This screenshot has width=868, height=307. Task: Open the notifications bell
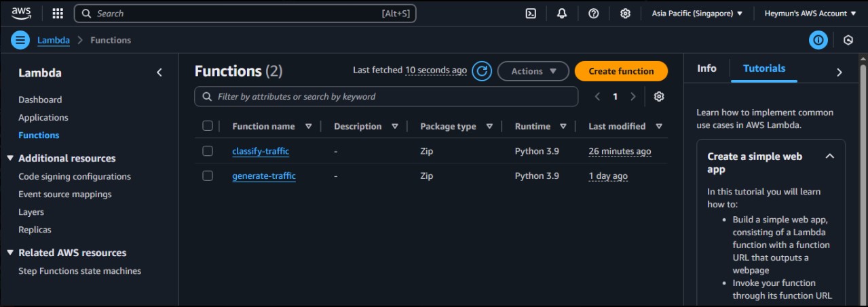pos(562,14)
